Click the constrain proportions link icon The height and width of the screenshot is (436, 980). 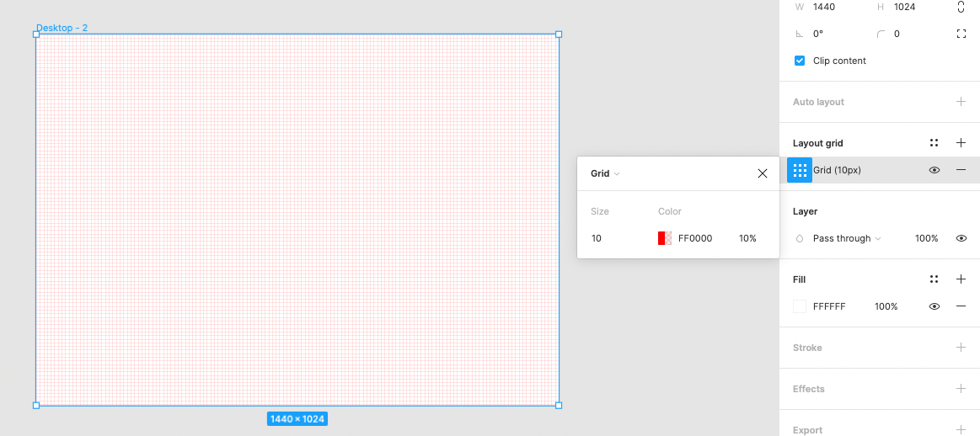click(961, 7)
